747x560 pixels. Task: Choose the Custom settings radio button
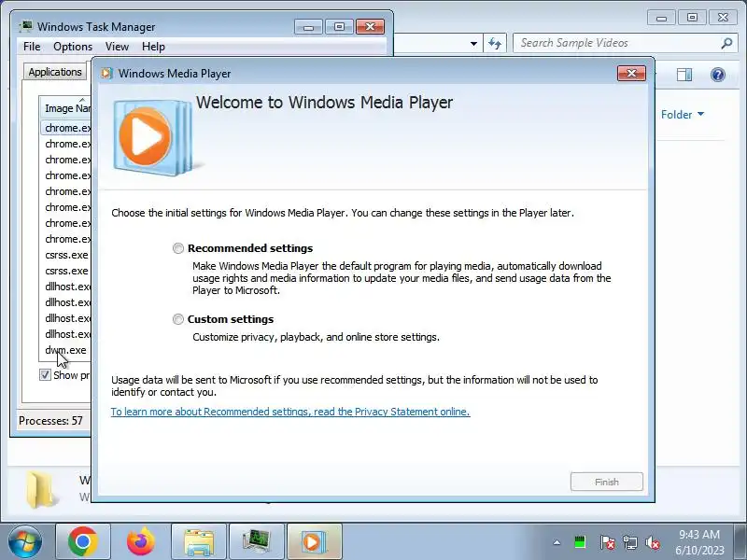click(178, 319)
